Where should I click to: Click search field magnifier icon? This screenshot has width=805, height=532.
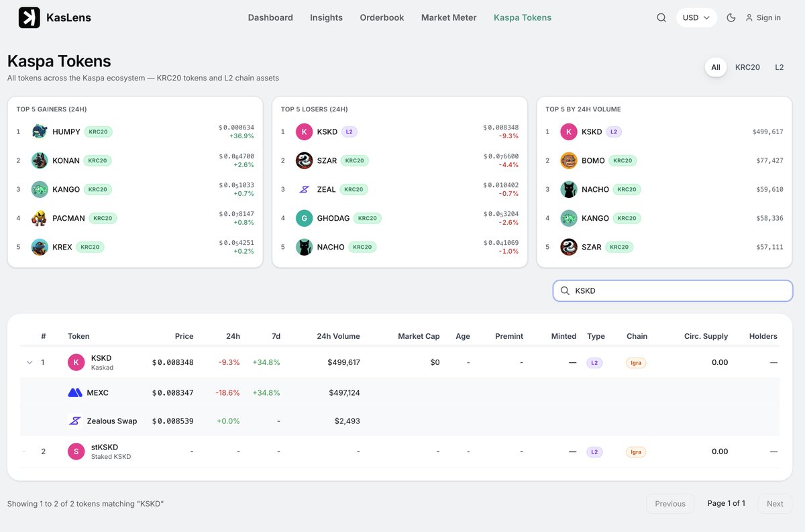click(x=565, y=290)
